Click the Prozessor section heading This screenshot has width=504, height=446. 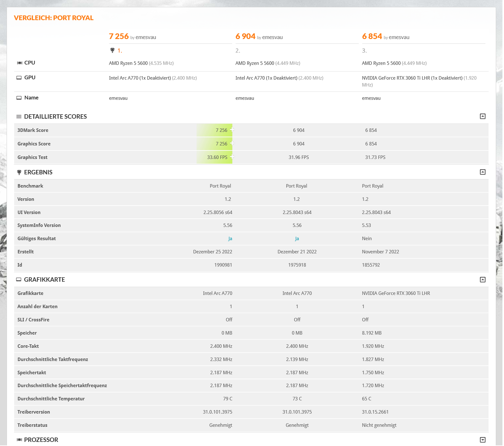pos(41,440)
